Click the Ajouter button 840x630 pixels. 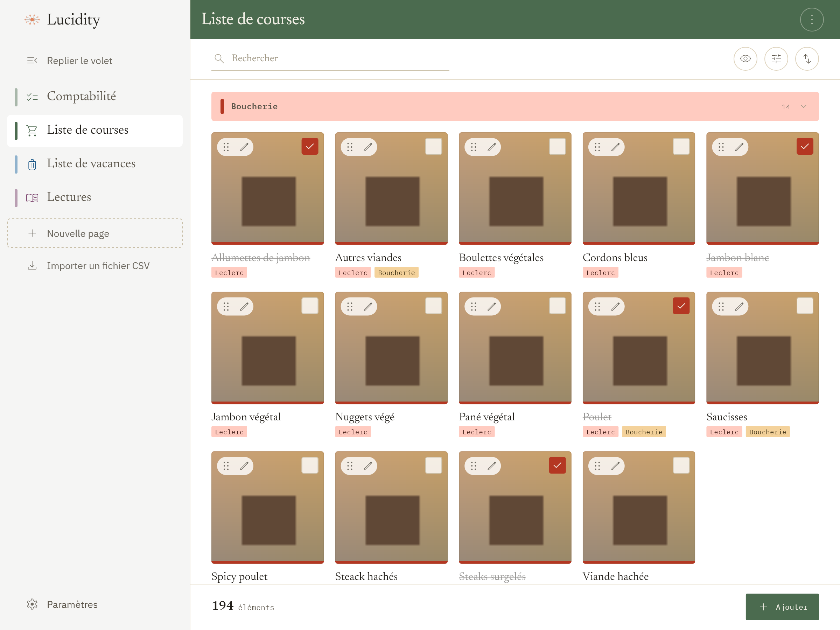(x=782, y=607)
